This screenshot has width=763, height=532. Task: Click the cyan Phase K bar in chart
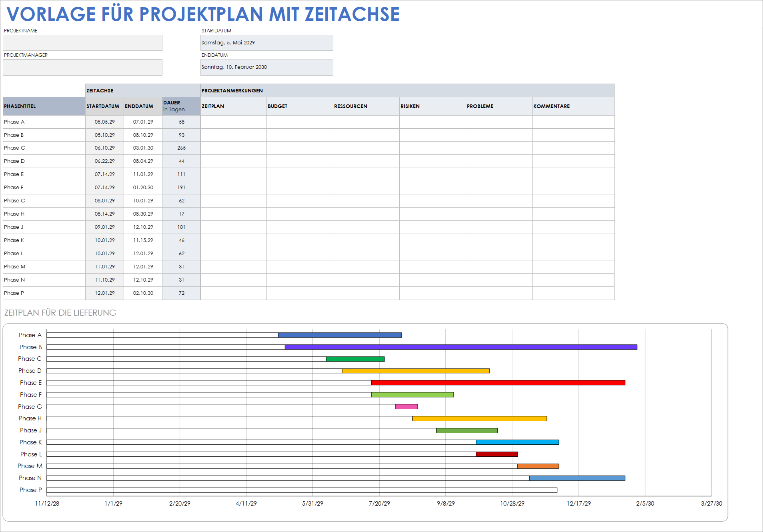[517, 442]
